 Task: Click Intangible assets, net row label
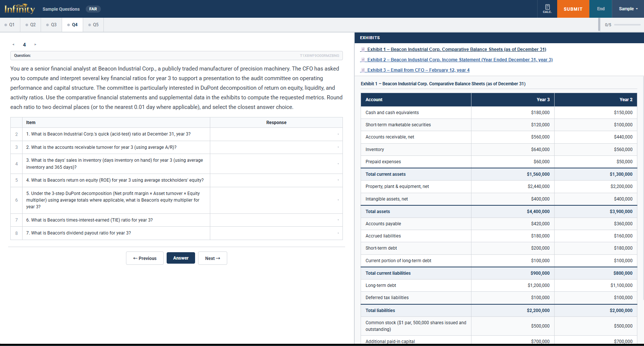[386, 199]
